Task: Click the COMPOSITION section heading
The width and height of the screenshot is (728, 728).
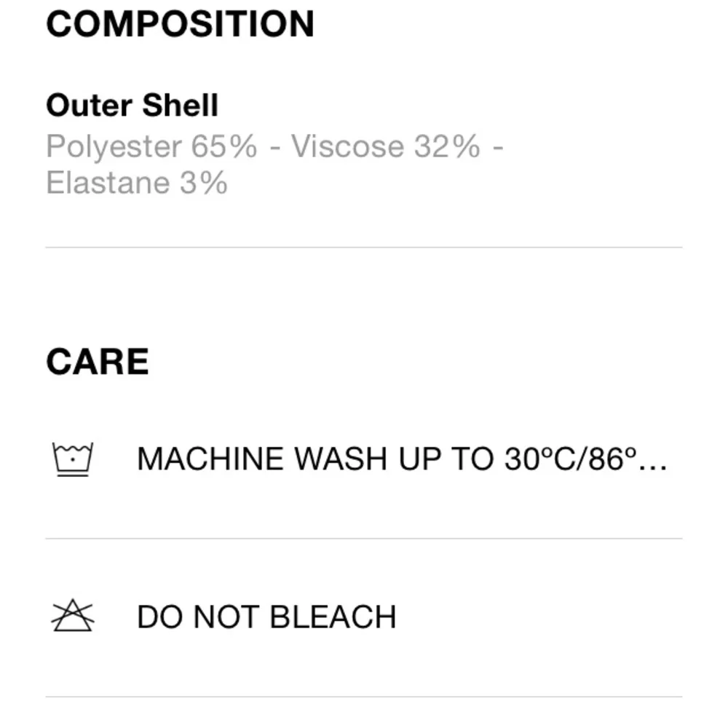Action: [x=180, y=24]
